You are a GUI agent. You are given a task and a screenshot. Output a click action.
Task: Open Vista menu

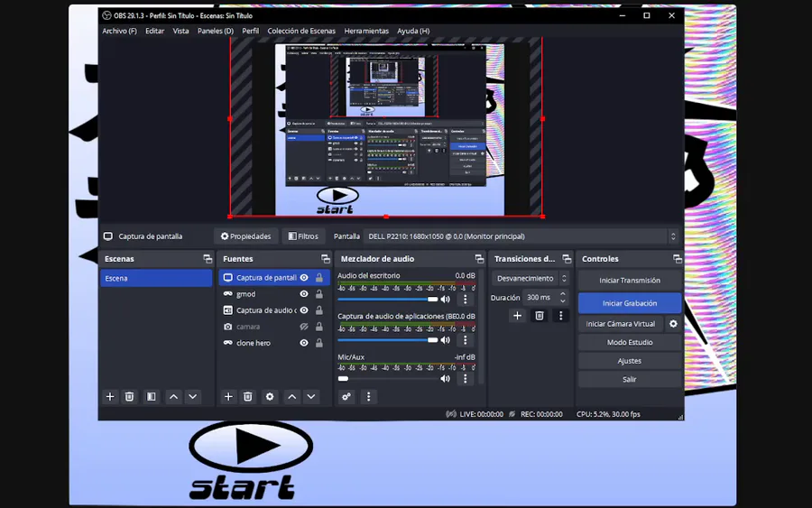point(180,31)
